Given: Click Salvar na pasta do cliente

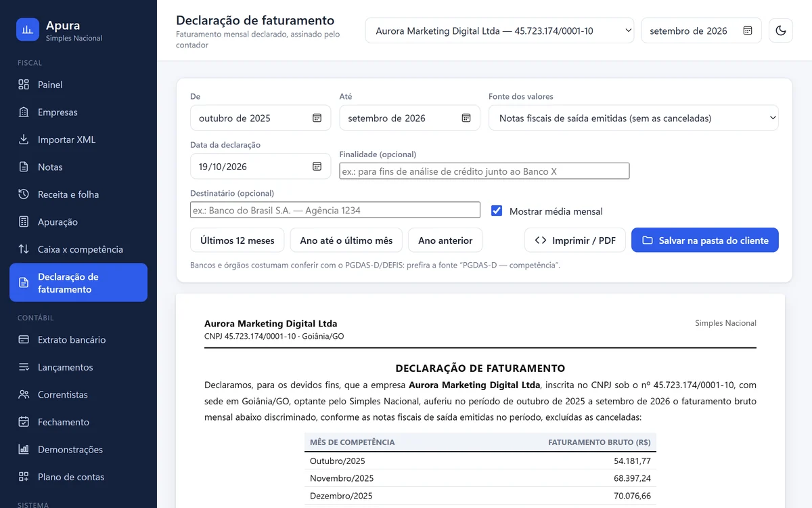Looking at the screenshot, I should (x=705, y=240).
